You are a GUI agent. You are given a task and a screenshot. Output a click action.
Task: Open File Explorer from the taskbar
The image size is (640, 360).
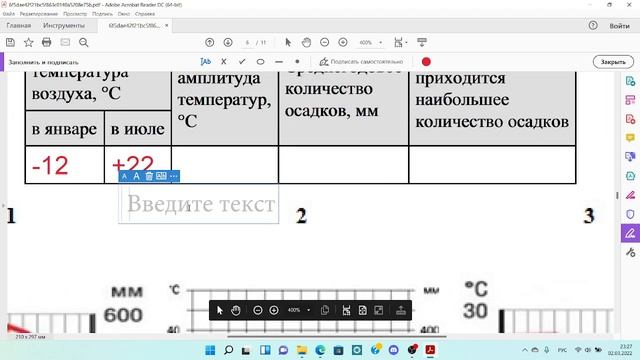[302, 350]
